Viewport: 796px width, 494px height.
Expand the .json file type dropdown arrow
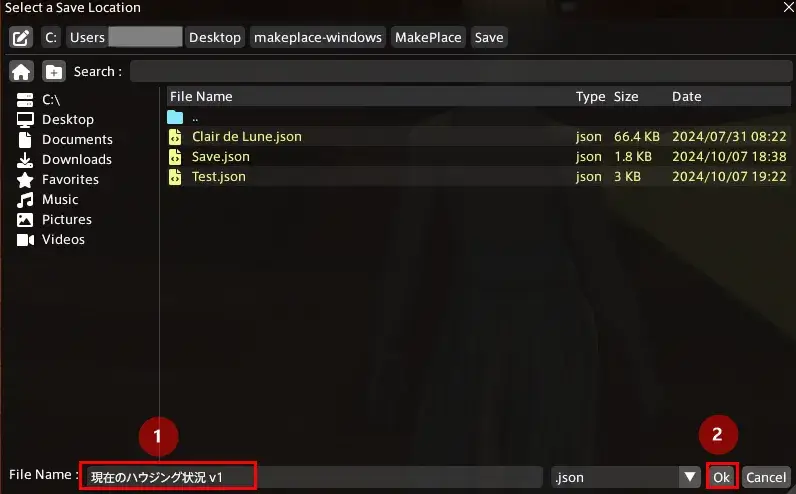(x=690, y=477)
